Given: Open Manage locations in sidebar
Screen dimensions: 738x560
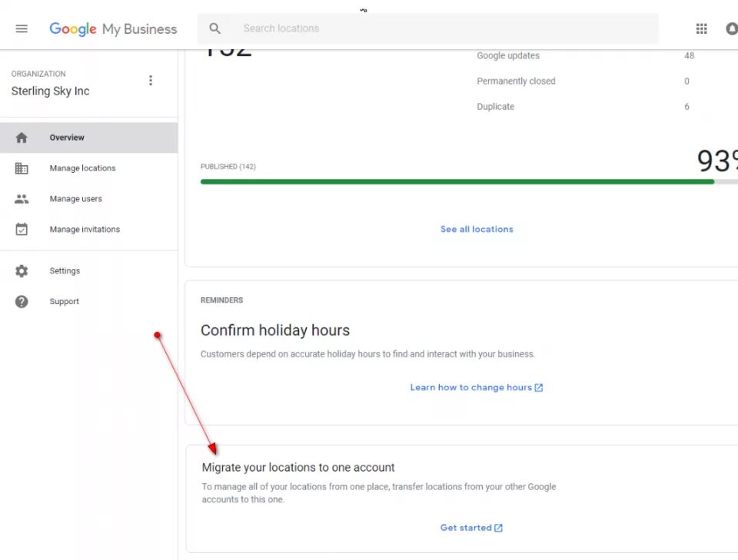Looking at the screenshot, I should click(x=89, y=168).
